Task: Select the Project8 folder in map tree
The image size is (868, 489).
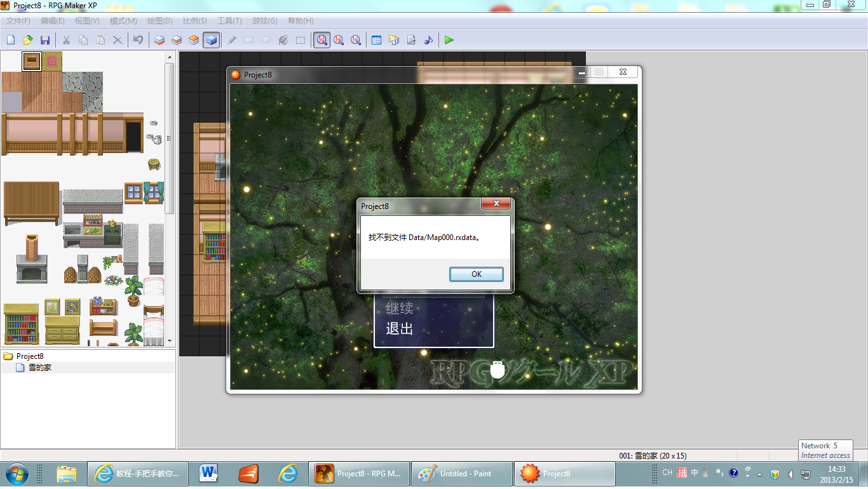Action: point(30,356)
